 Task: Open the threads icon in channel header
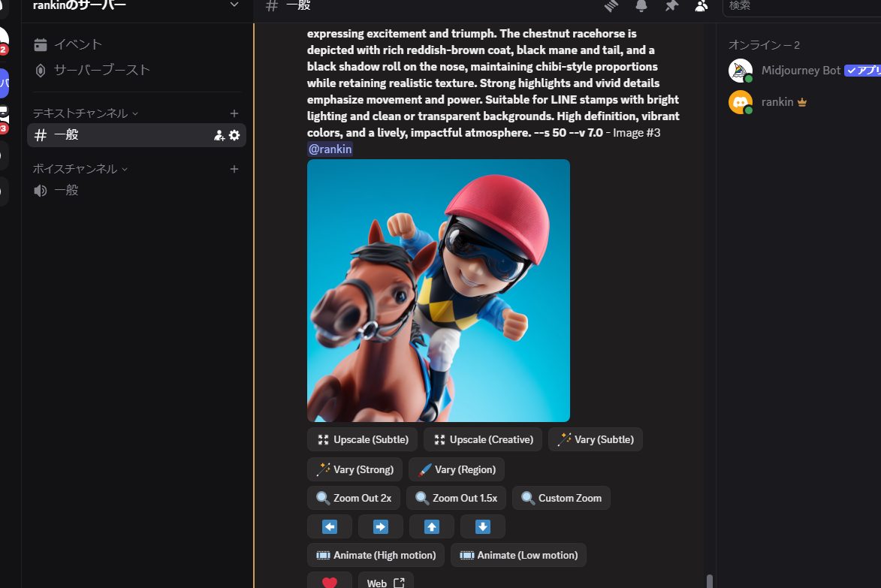(612, 6)
